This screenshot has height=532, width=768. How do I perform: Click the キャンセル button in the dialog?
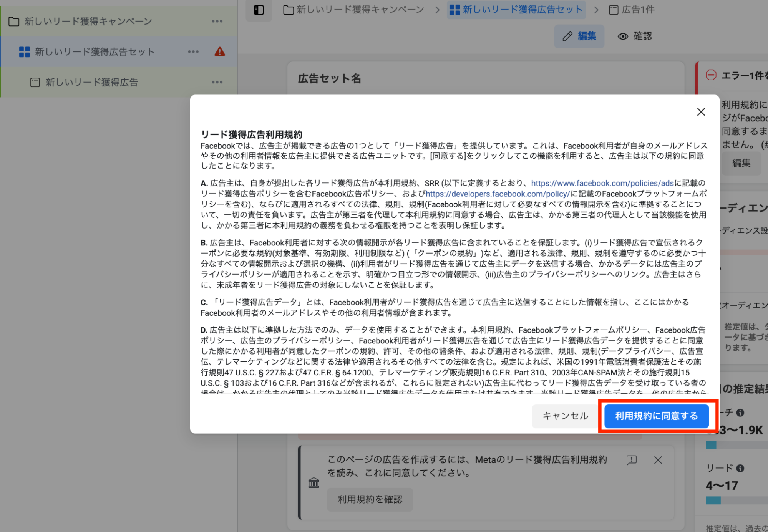click(x=565, y=416)
